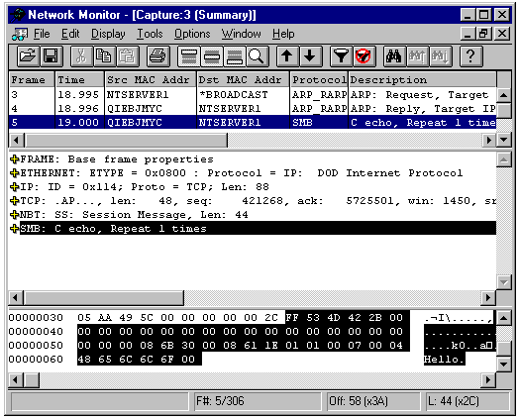This screenshot has height=420, width=520.
Task: Click the binoculars Find frame icon
Action: [x=394, y=55]
